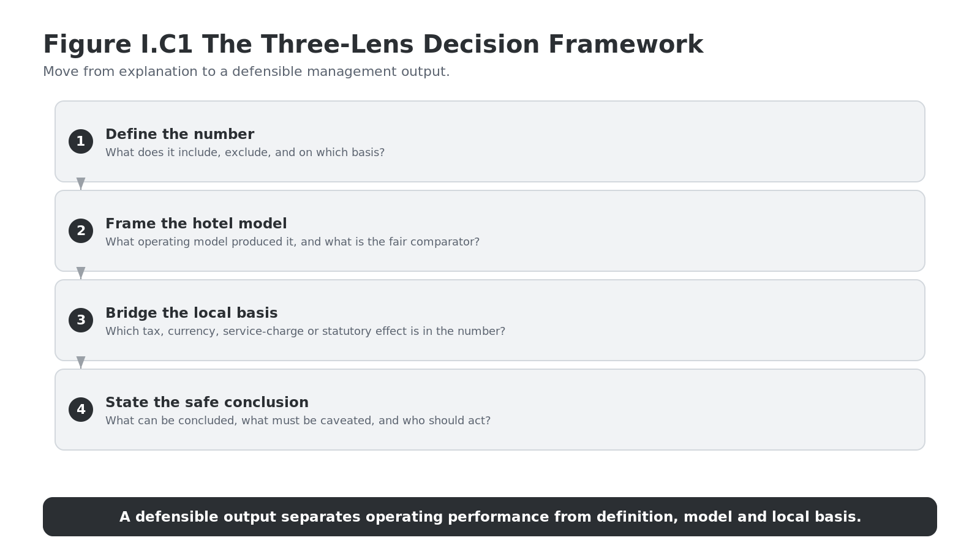Image resolution: width=980 pixels, height=551 pixels.
Task: Select the 'State the safe conclusion' heading
Action: [x=207, y=402]
